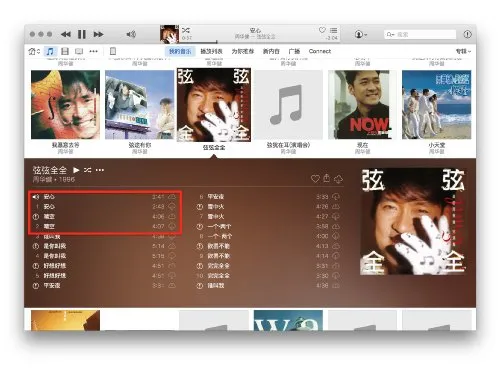Screen dimensions: 500x375
Task: Click the alert icon beside the 5:14 track
Action: pyautogui.click(x=36, y=246)
